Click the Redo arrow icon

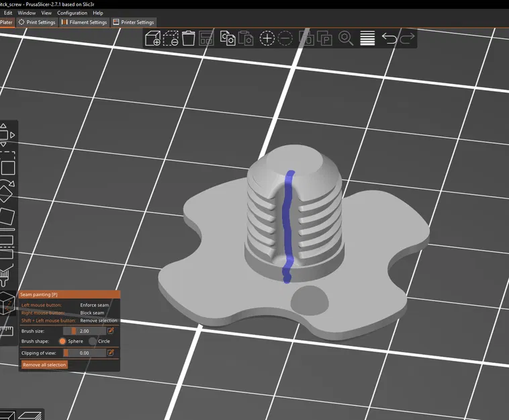pyautogui.click(x=407, y=38)
